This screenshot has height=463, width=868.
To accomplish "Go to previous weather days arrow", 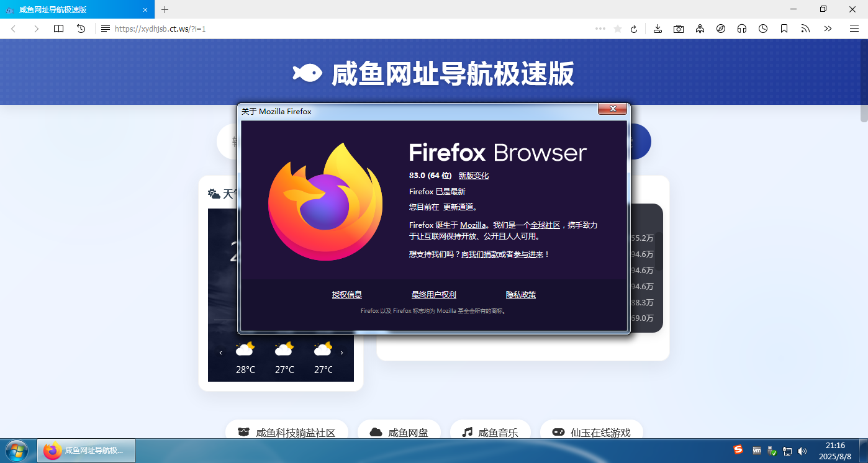I will (x=220, y=353).
